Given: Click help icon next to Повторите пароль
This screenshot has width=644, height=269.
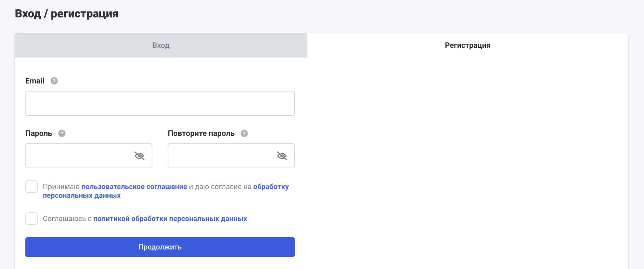Looking at the screenshot, I should click(244, 134).
